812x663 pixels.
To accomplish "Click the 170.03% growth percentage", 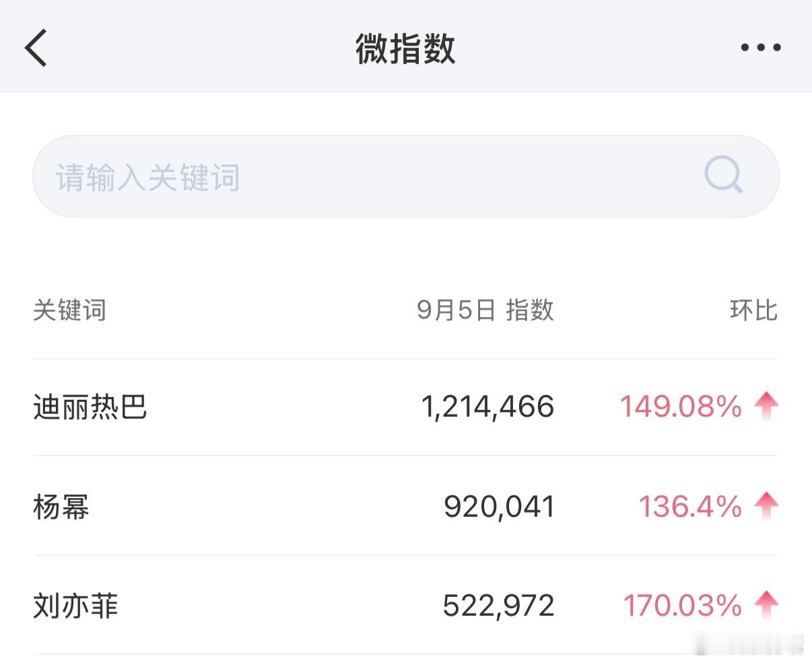I will click(682, 605).
